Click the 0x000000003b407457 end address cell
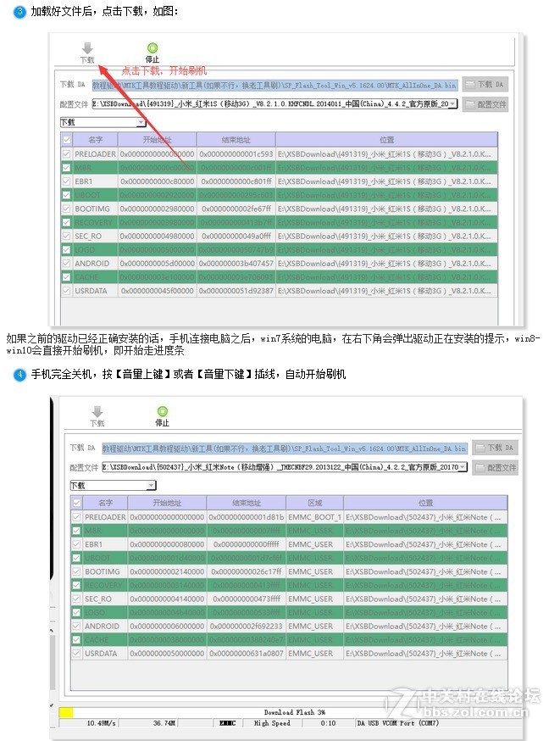The width and height of the screenshot is (560, 741). tap(236, 264)
